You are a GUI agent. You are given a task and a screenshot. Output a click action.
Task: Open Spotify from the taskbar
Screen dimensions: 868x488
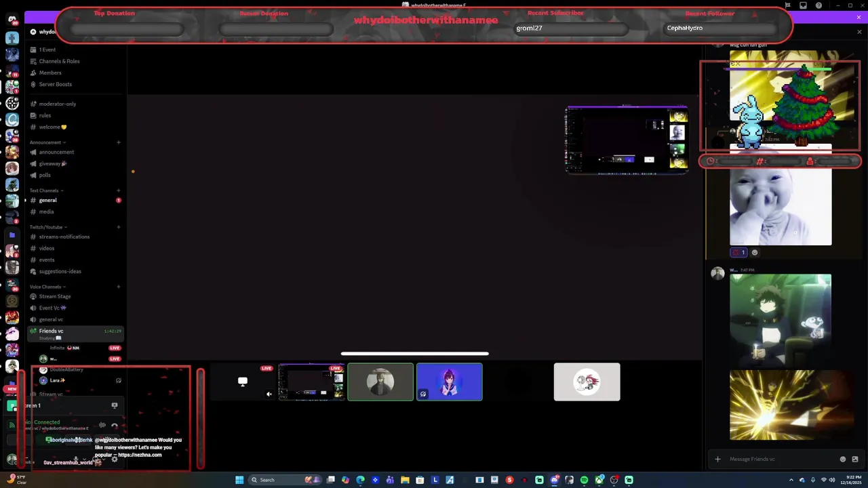tap(584, 480)
